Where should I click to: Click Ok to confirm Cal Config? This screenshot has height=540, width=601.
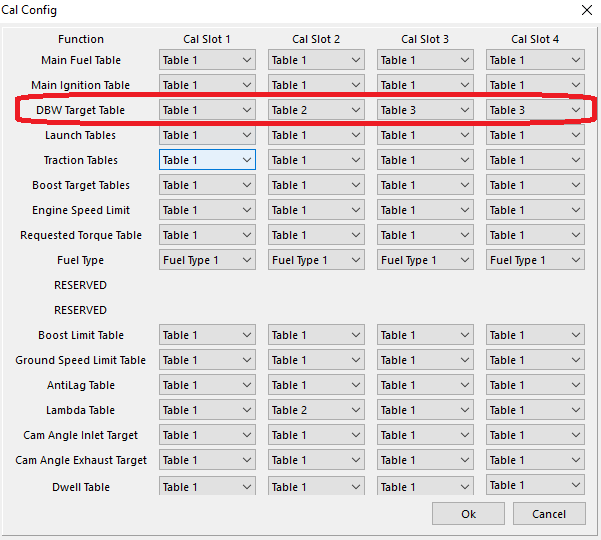coord(468,514)
